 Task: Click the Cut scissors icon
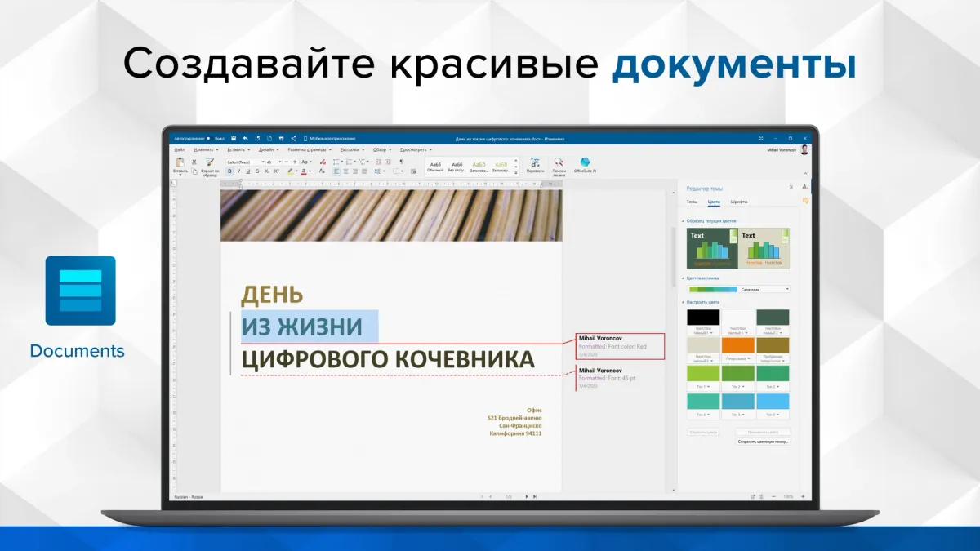[x=194, y=162]
